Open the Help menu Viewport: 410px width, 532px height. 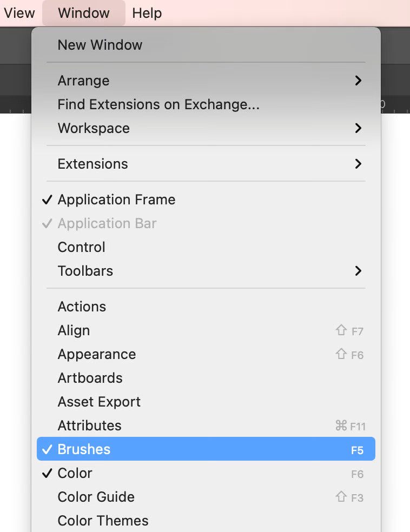[147, 13]
